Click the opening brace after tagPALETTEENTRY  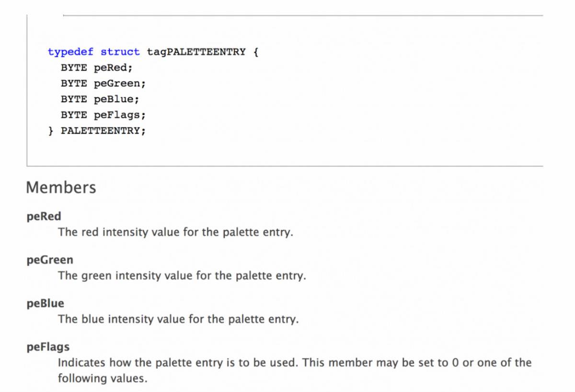click(255, 52)
